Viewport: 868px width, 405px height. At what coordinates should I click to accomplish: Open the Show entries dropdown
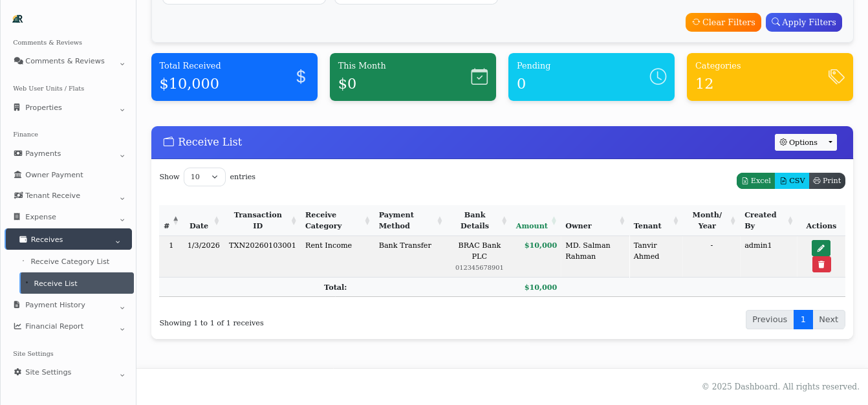(204, 176)
